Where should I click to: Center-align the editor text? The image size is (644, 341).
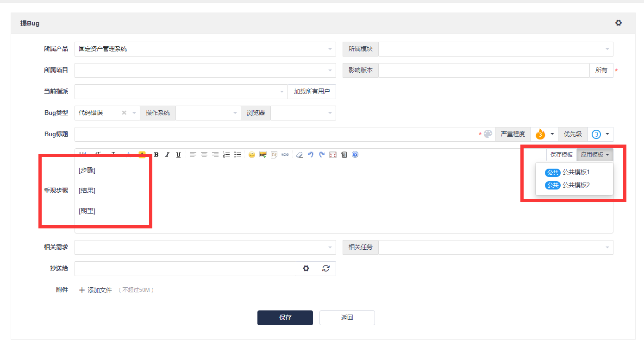click(204, 155)
